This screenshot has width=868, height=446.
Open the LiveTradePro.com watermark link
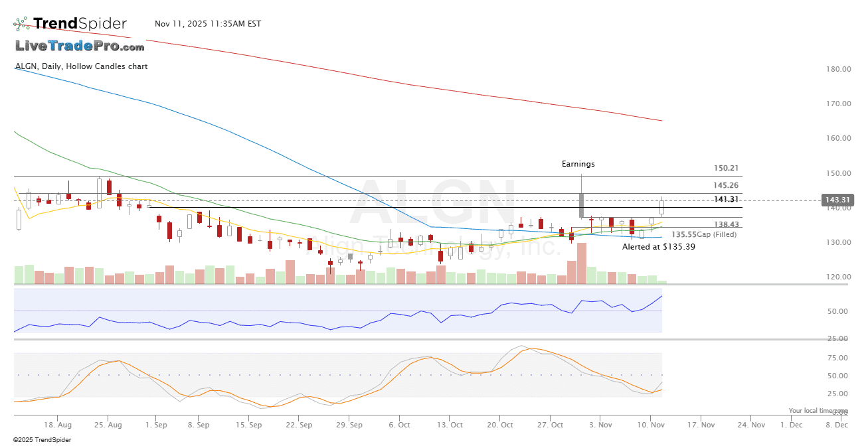pyautogui.click(x=80, y=46)
